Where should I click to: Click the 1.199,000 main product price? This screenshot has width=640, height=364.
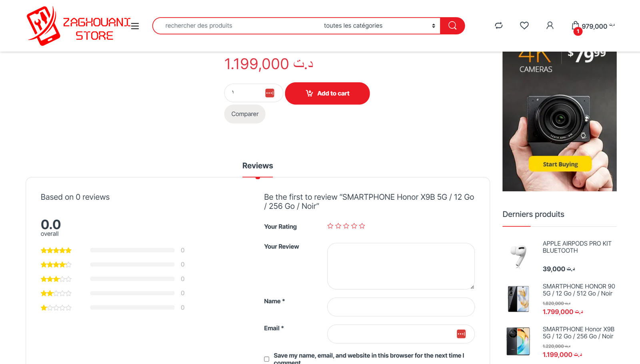click(268, 64)
